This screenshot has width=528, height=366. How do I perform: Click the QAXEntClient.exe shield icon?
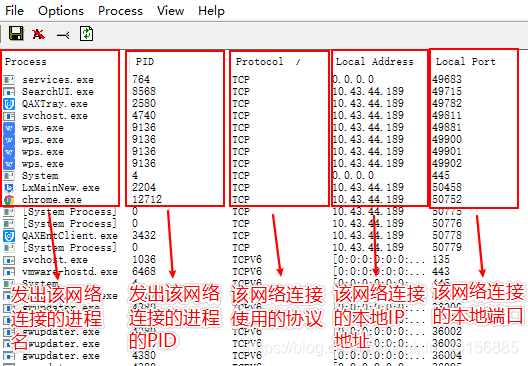coord(9,236)
